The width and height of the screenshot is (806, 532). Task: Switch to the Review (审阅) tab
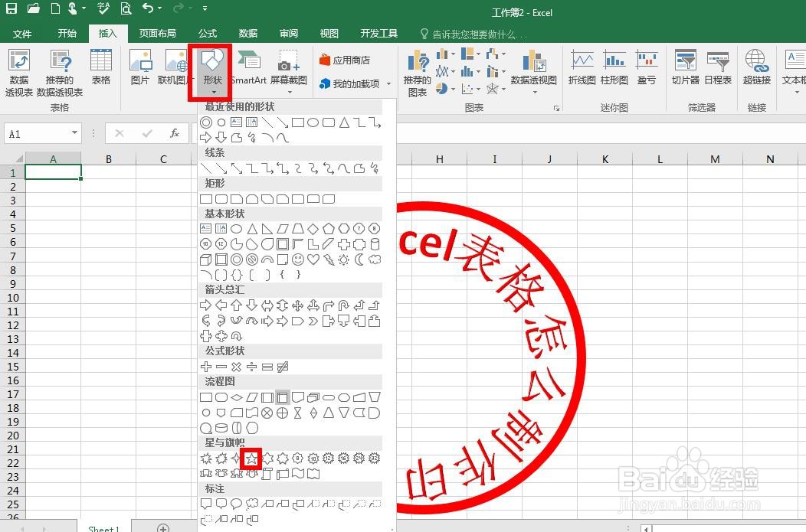[x=289, y=34]
